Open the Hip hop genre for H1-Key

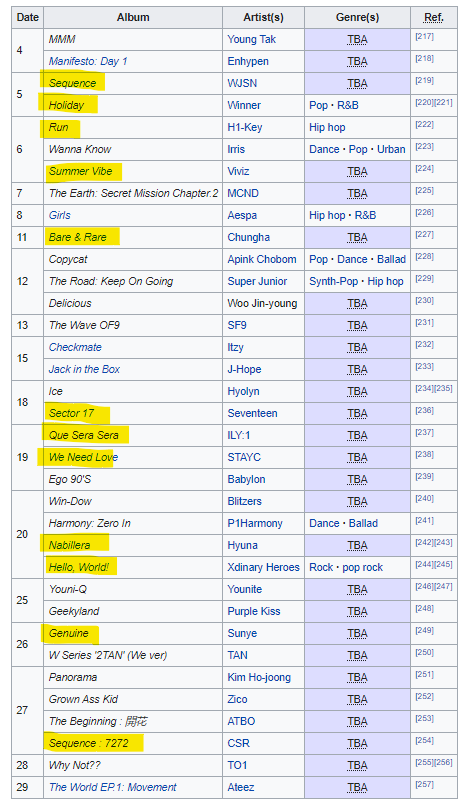click(327, 127)
